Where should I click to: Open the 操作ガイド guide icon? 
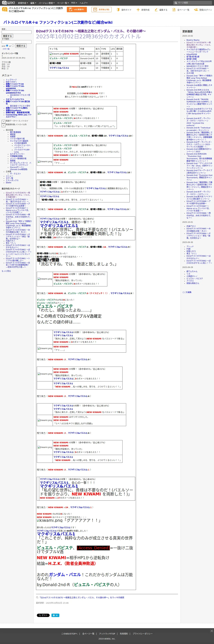(x=118, y=10)
